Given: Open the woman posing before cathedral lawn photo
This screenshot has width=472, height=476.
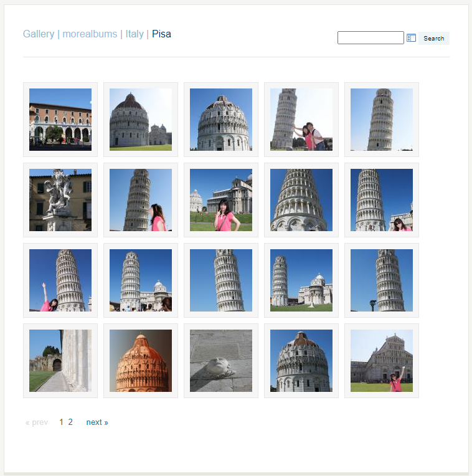Looking at the screenshot, I should pyautogui.click(x=221, y=200).
